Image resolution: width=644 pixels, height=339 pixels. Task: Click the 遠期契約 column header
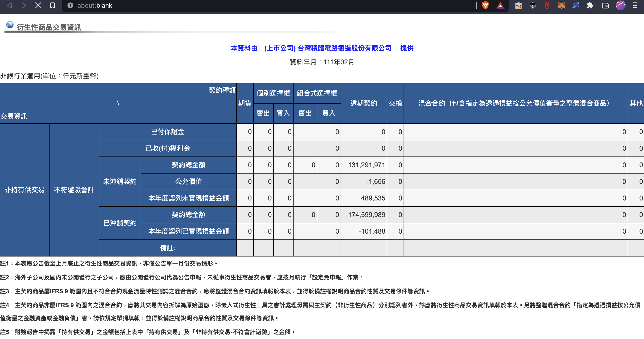(364, 103)
